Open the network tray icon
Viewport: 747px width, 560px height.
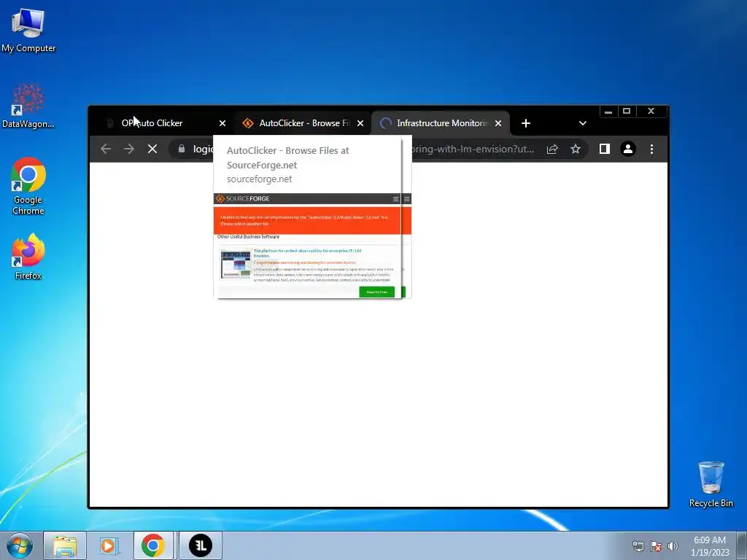(638, 546)
